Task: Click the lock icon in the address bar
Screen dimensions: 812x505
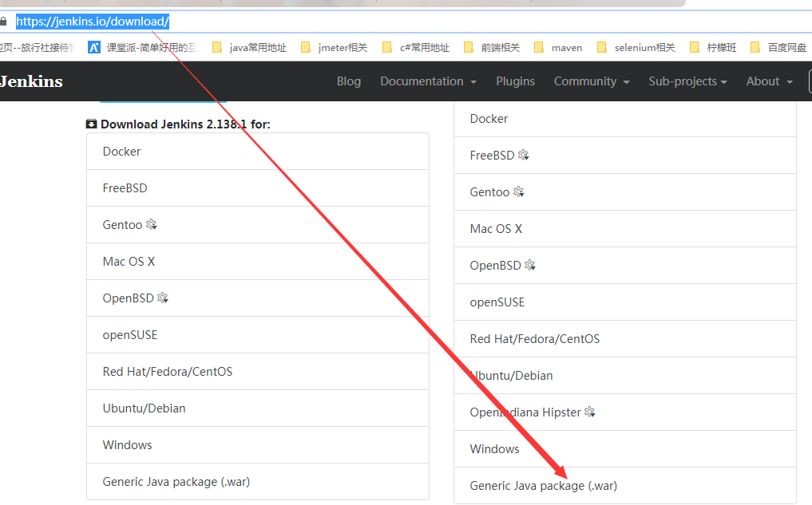Action: pos(3,22)
